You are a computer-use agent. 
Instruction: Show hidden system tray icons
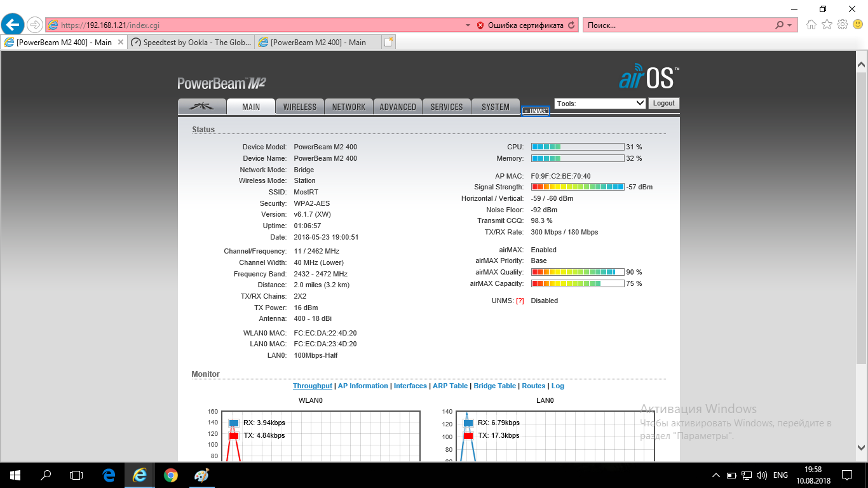tap(716, 475)
